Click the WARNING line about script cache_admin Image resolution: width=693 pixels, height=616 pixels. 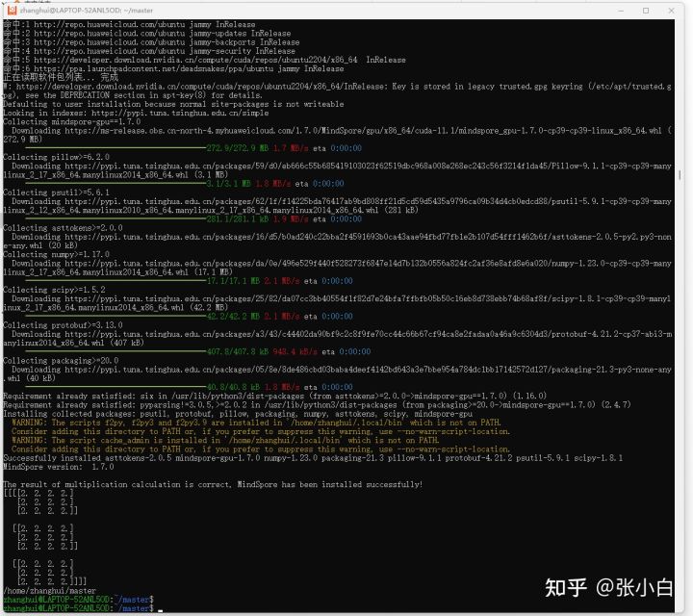(x=225, y=440)
